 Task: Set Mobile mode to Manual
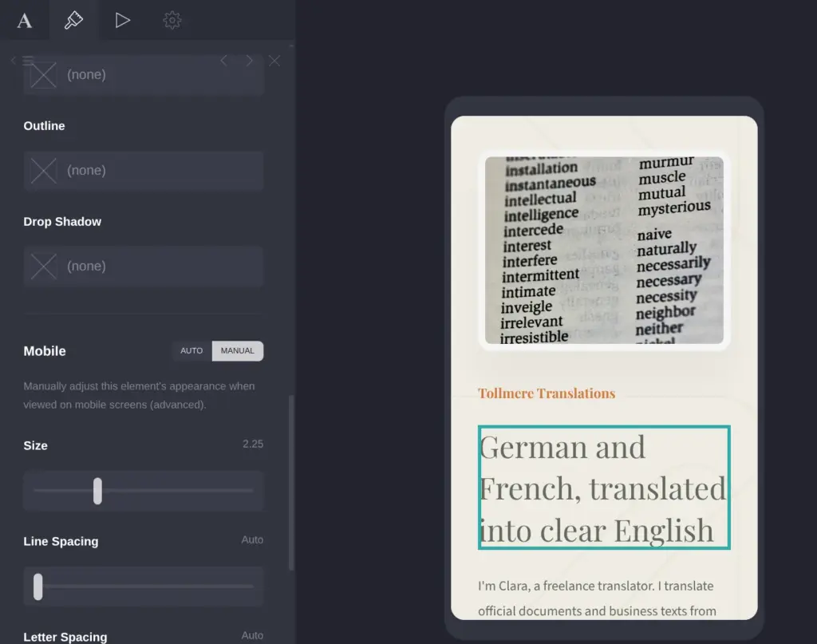pos(238,350)
